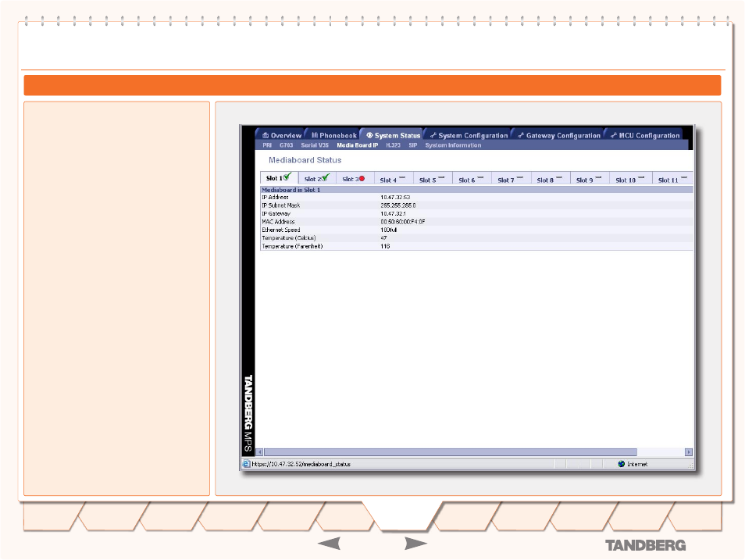745x560 pixels.
Task: Click the IP Subnet Mask label
Action: click(x=281, y=205)
